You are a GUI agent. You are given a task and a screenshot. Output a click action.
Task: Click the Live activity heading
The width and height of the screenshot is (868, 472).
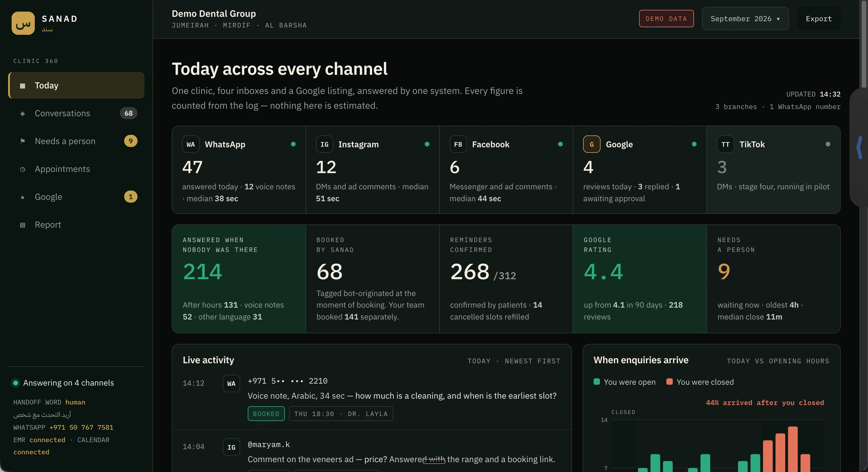click(x=208, y=360)
